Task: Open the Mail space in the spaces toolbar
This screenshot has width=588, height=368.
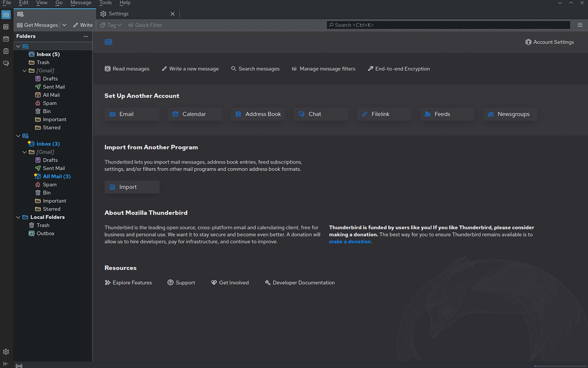Action: coord(6,14)
